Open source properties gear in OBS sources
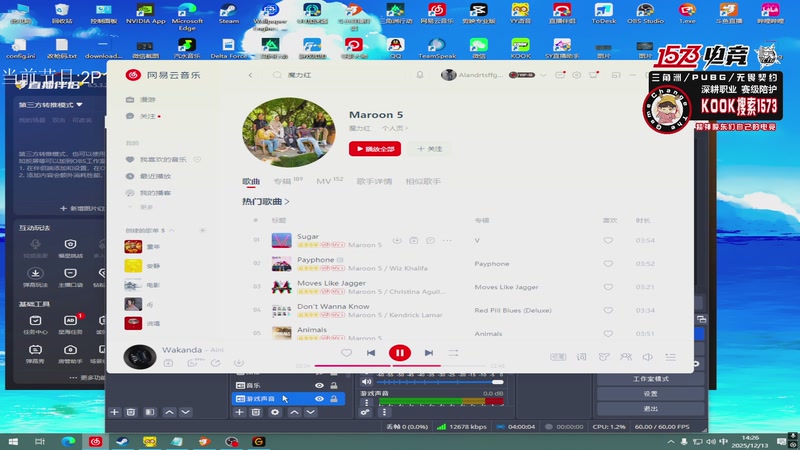The image size is (800, 450). point(275,412)
